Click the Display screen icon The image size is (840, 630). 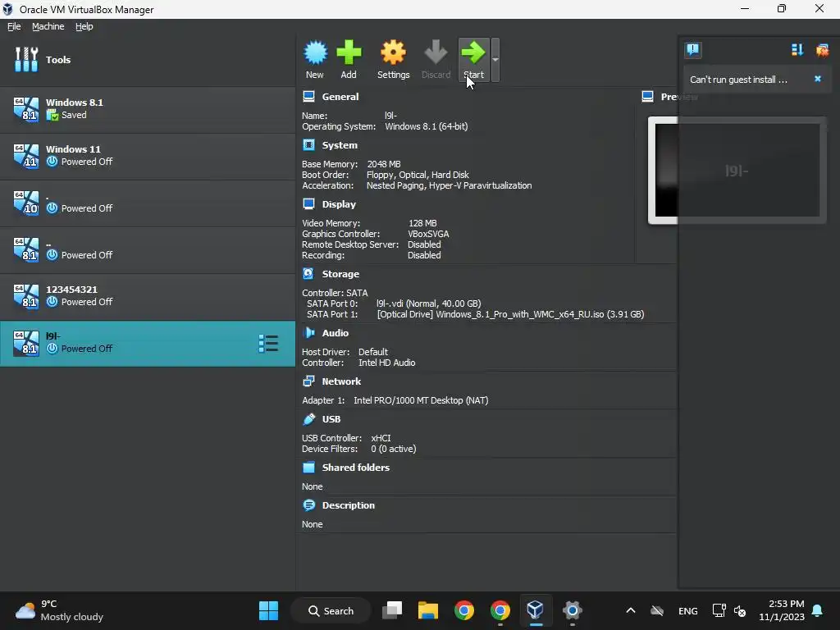[308, 203]
